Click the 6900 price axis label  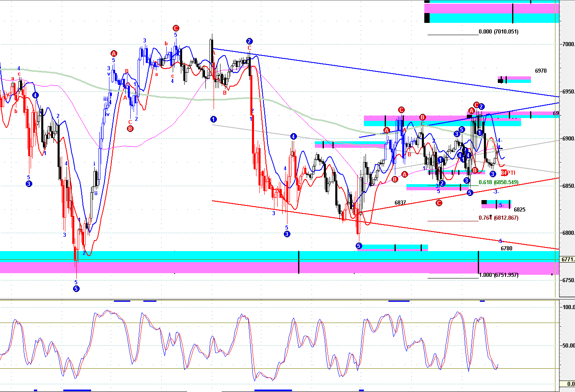568,139
